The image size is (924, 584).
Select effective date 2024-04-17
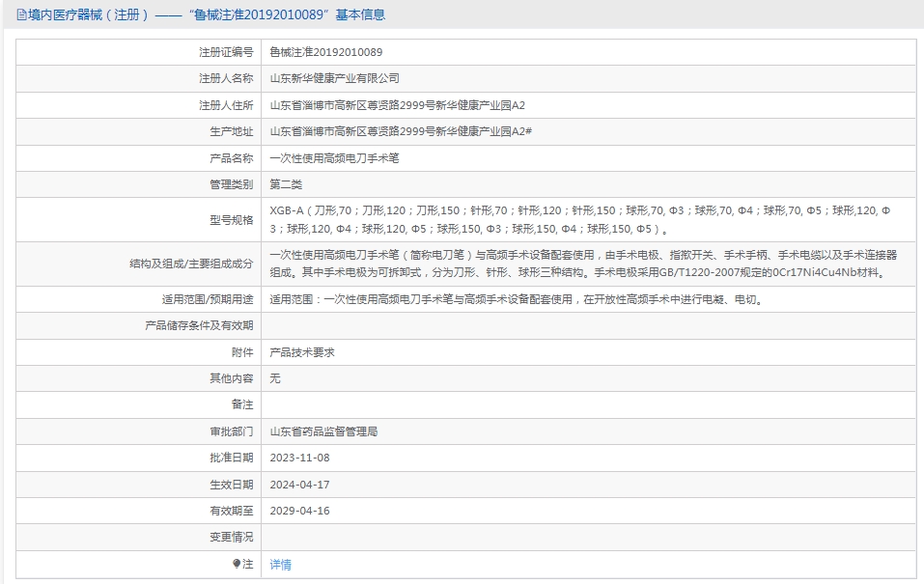tap(300, 485)
